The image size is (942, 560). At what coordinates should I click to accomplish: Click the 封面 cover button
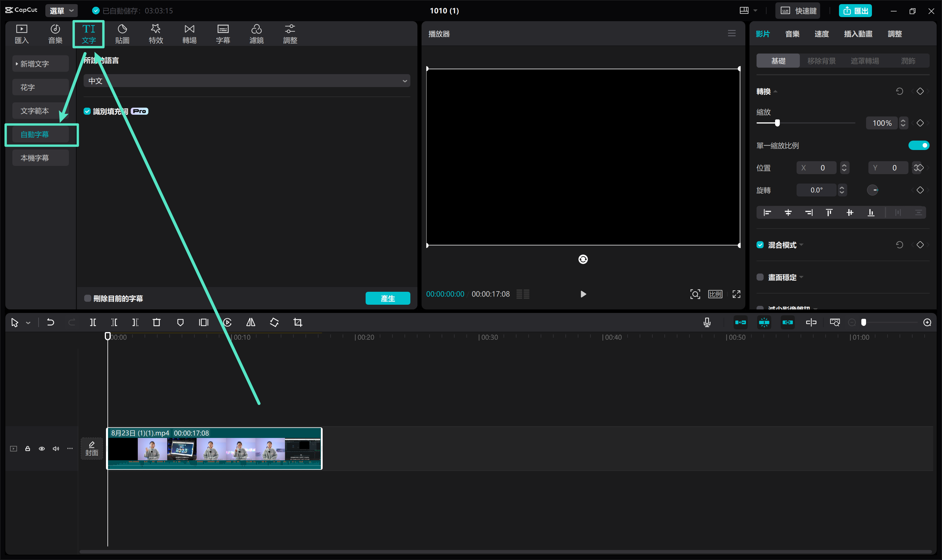point(92,449)
